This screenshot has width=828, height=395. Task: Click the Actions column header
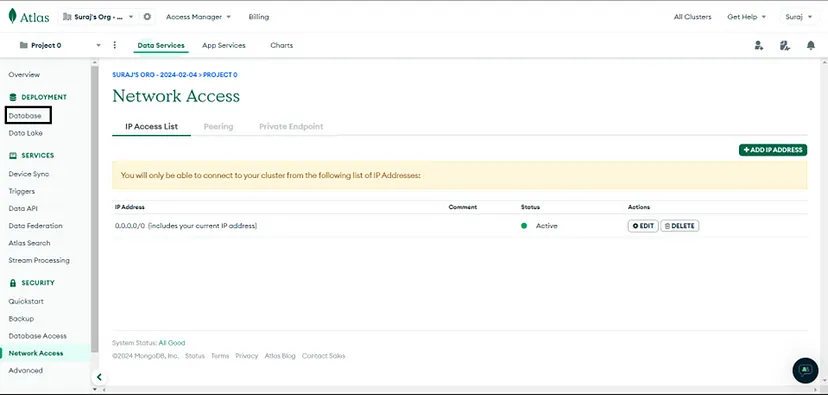(x=639, y=207)
